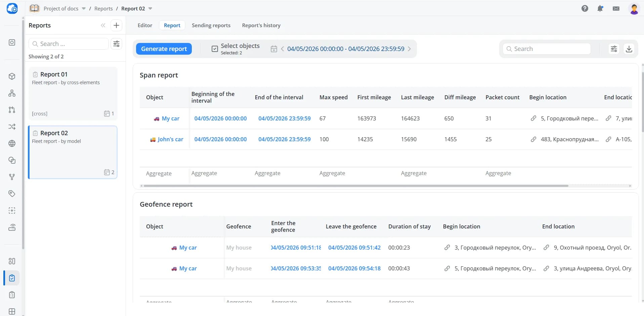This screenshot has height=316, width=644.
Task: Open the shuffle arrows sidebar icon
Action: click(12, 127)
